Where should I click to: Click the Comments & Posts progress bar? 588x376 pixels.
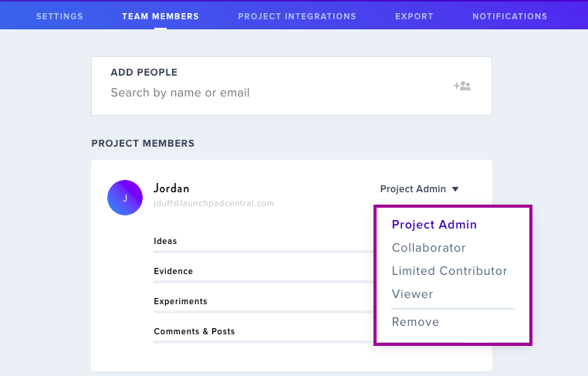(x=264, y=342)
